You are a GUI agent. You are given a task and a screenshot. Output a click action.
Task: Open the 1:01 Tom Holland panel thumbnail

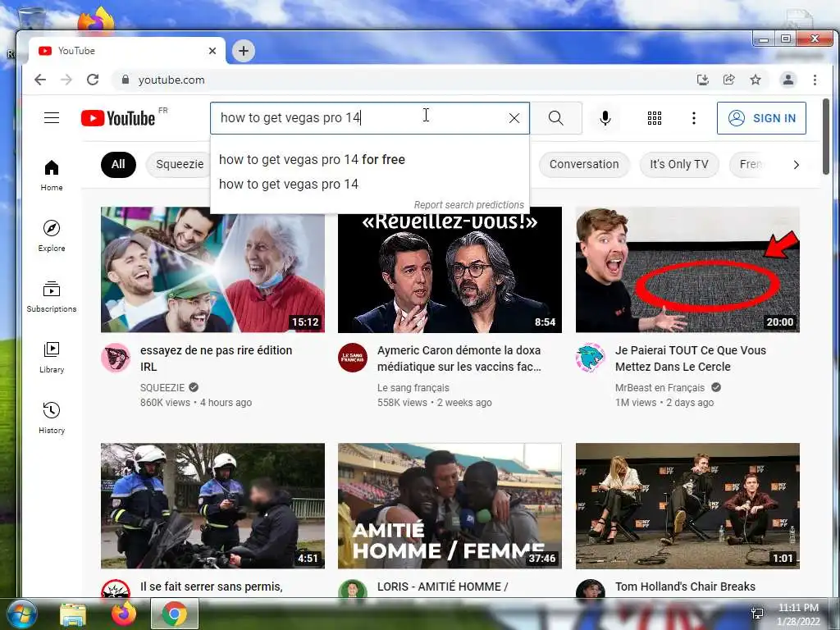coord(687,505)
